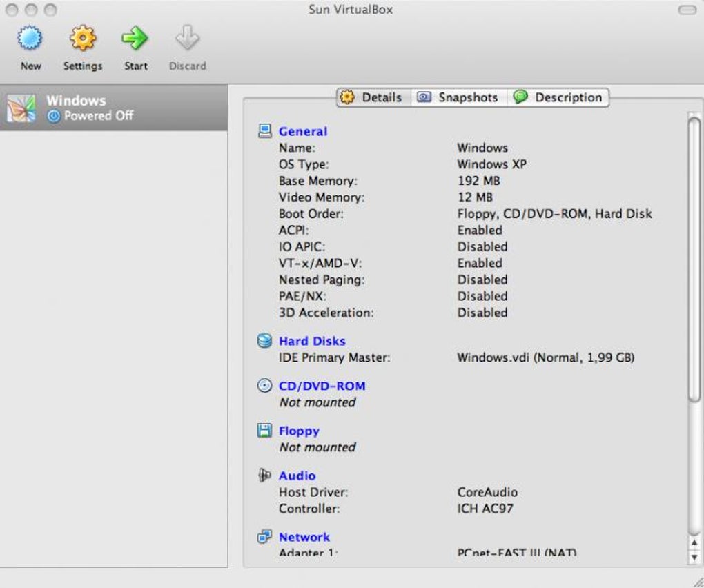Select the Windows XP machine icon
Screen dimensions: 704x588
(x=21, y=108)
